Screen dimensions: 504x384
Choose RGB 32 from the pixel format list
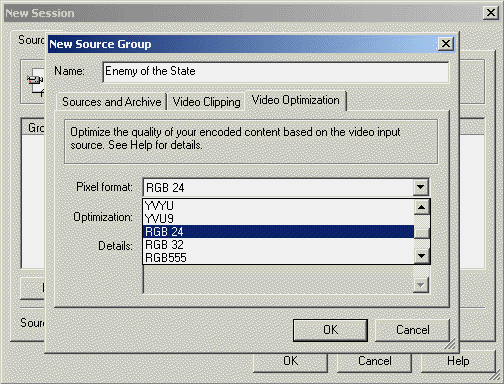point(279,245)
